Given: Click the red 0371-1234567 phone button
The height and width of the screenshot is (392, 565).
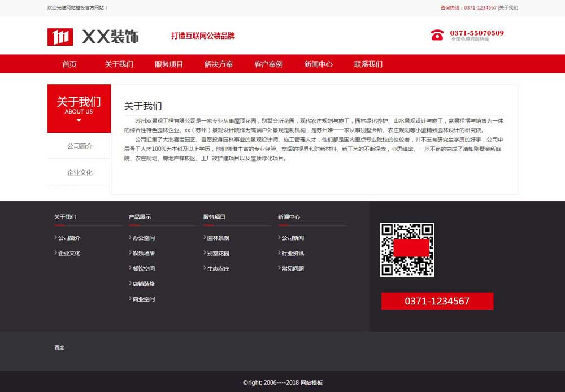Looking at the screenshot, I should (x=437, y=301).
